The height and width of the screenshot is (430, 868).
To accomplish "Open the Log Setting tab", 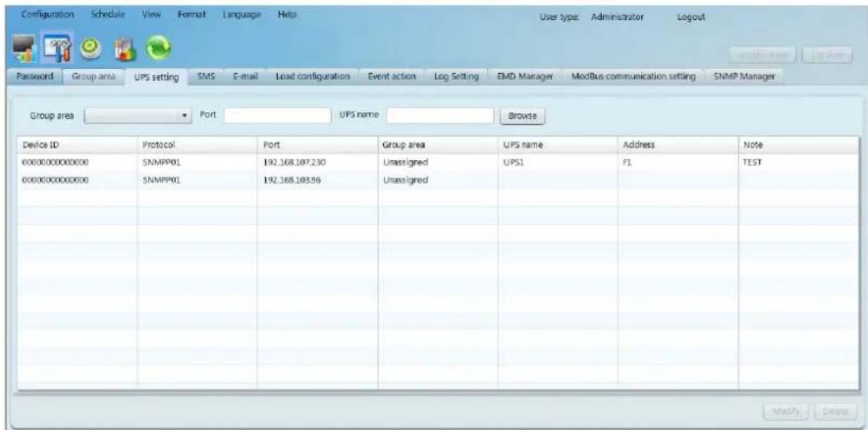I will tap(456, 76).
